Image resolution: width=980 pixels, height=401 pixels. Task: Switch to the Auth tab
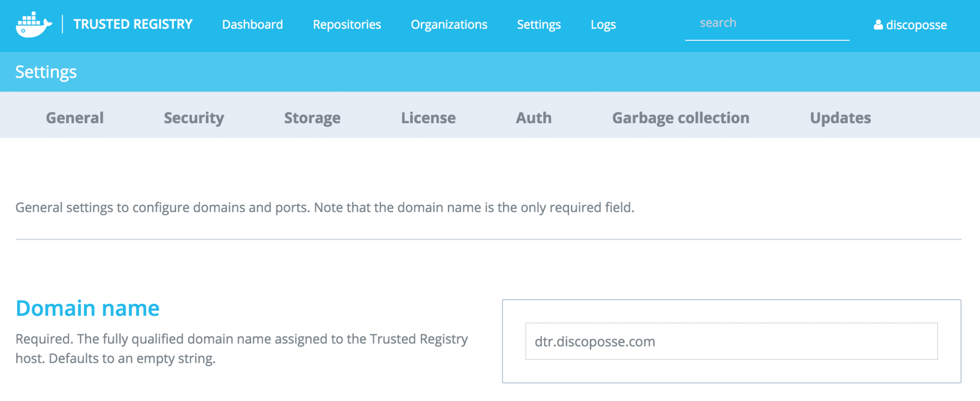534,118
